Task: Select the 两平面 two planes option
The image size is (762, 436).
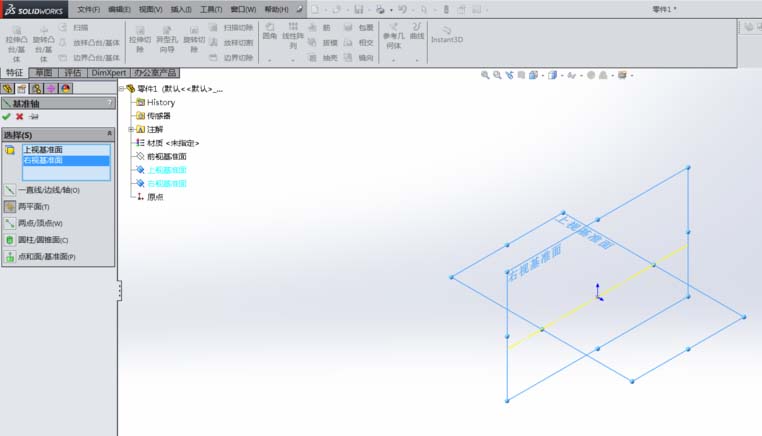Action: (x=27, y=207)
